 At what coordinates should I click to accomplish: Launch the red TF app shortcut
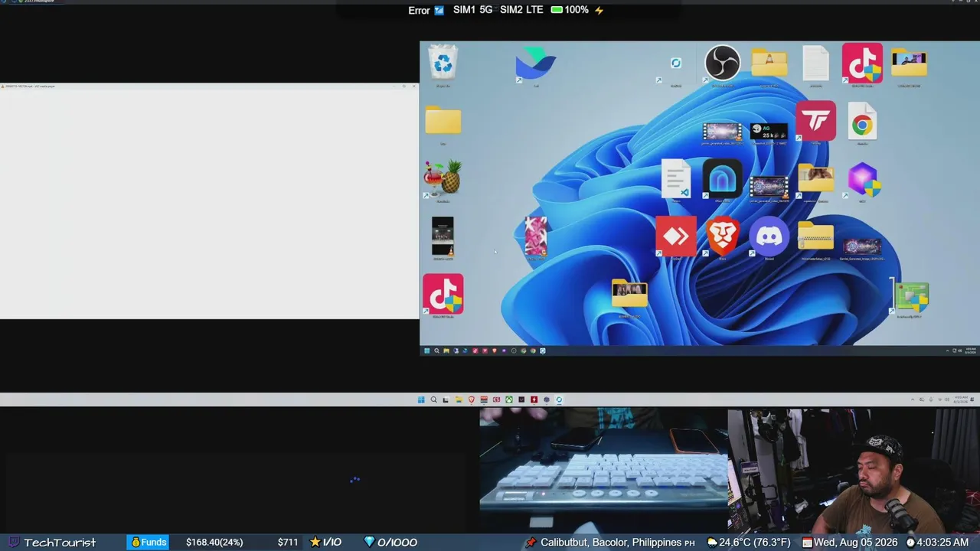(815, 121)
